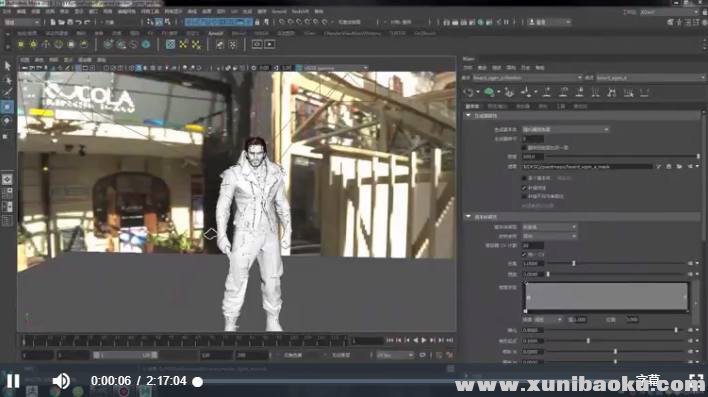Open the XGen collection dropdown showing beard_xgen_collection
Screen dimensions: 708x397
click(x=527, y=78)
